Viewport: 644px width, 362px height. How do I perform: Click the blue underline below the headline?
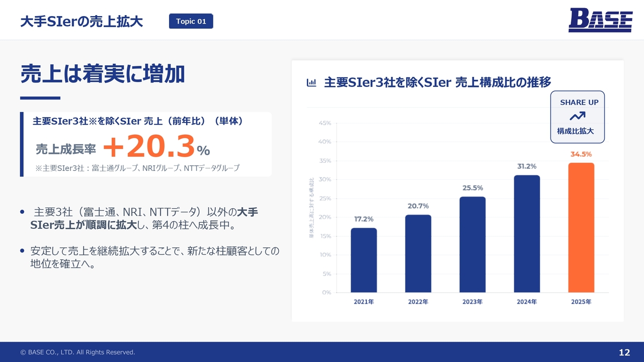pos(40,98)
